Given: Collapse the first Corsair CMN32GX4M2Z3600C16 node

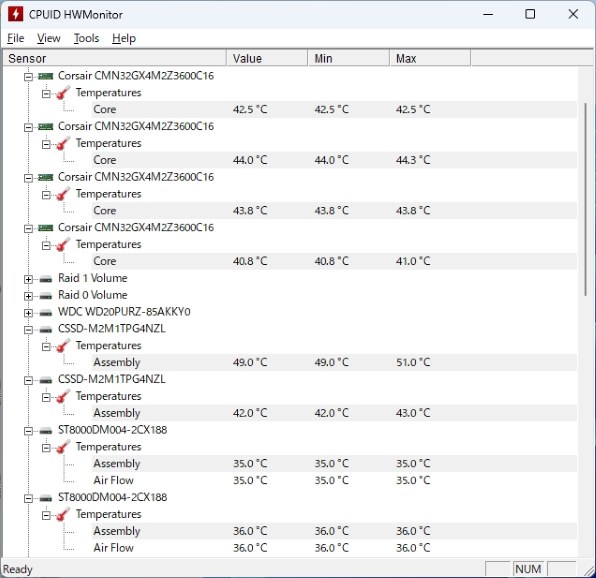Looking at the screenshot, I should (28, 77).
